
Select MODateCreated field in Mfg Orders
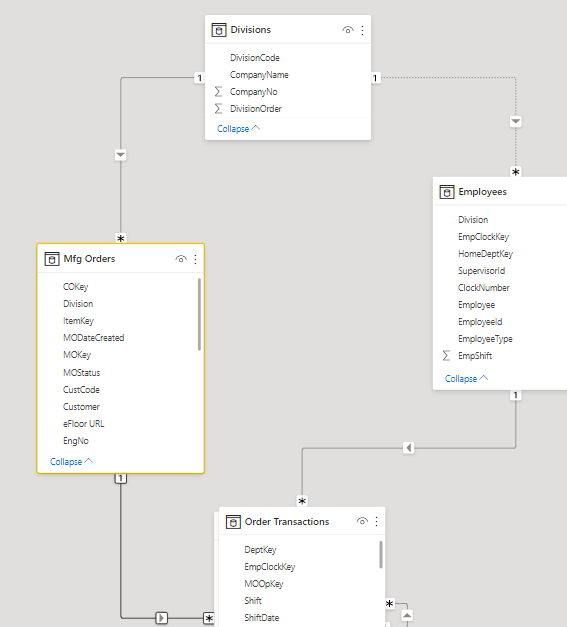tap(94, 338)
